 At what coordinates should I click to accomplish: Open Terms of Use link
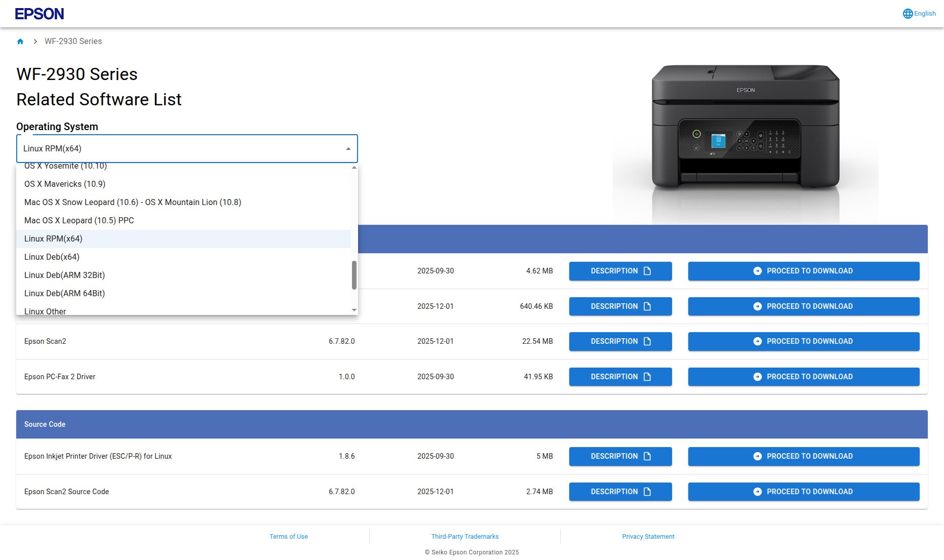[x=288, y=536]
